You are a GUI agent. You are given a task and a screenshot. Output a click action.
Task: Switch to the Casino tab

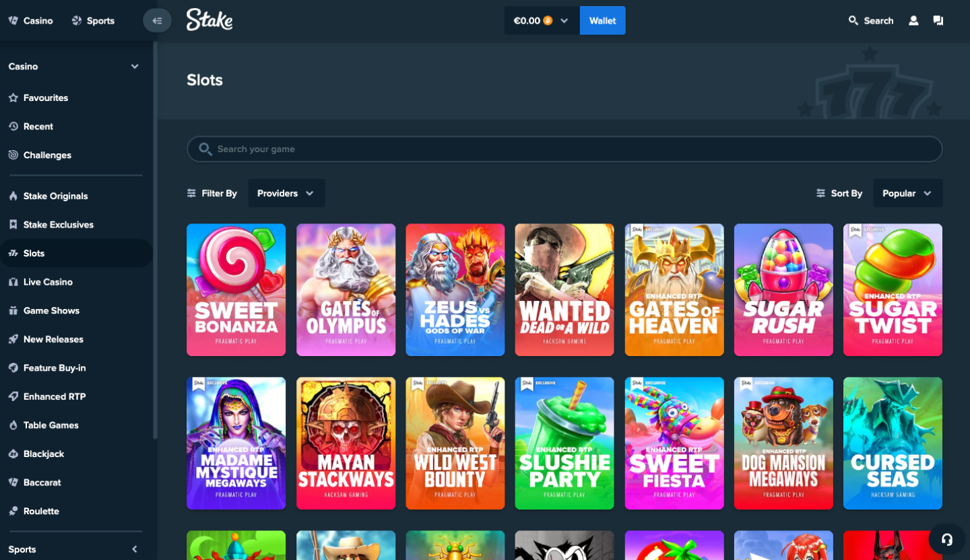[30, 20]
